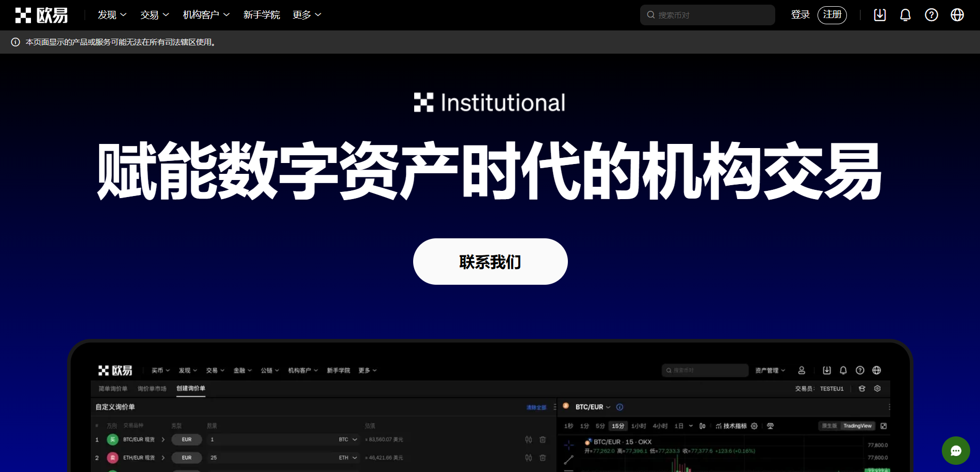980x472 pixels.
Task: Click the red 卖 badge on the ETH/EUR row
Action: (112, 458)
